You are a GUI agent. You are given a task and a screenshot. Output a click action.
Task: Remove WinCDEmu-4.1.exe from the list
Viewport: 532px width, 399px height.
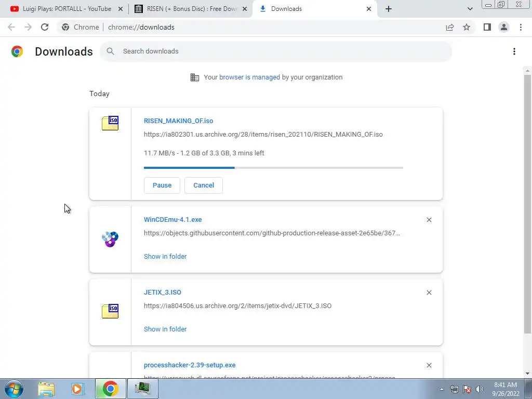(x=429, y=220)
